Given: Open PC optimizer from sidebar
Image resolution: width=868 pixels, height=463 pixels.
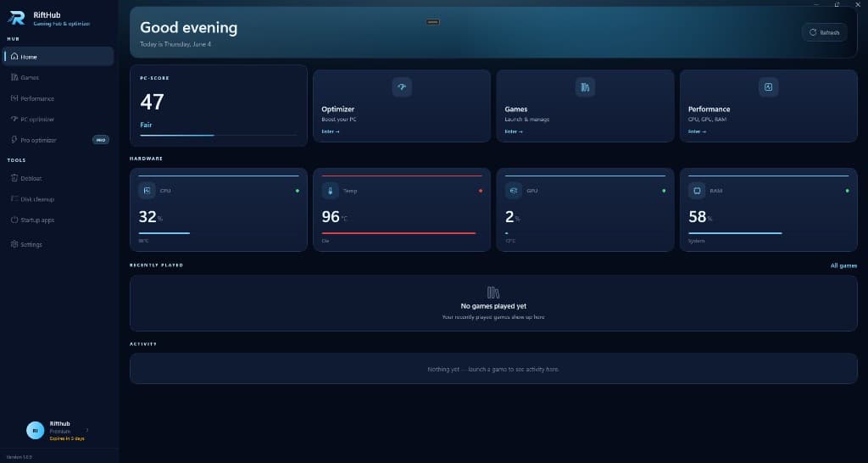Looking at the screenshot, I should pyautogui.click(x=58, y=119).
